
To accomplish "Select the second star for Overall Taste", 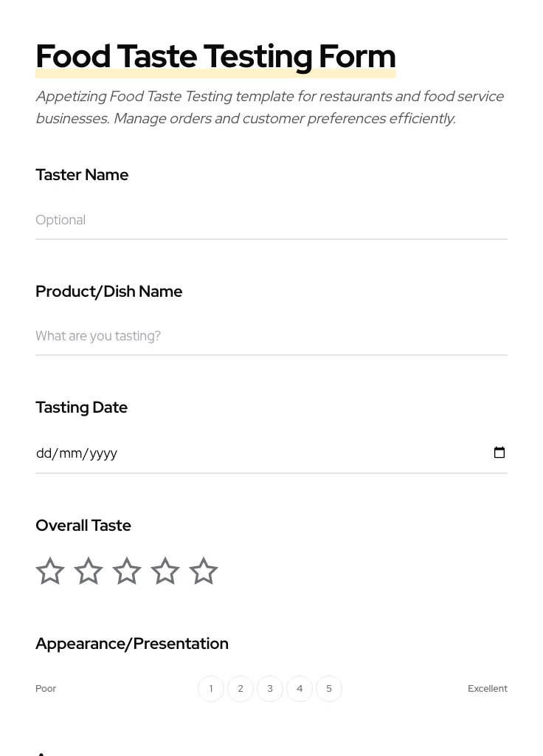I will [x=89, y=570].
